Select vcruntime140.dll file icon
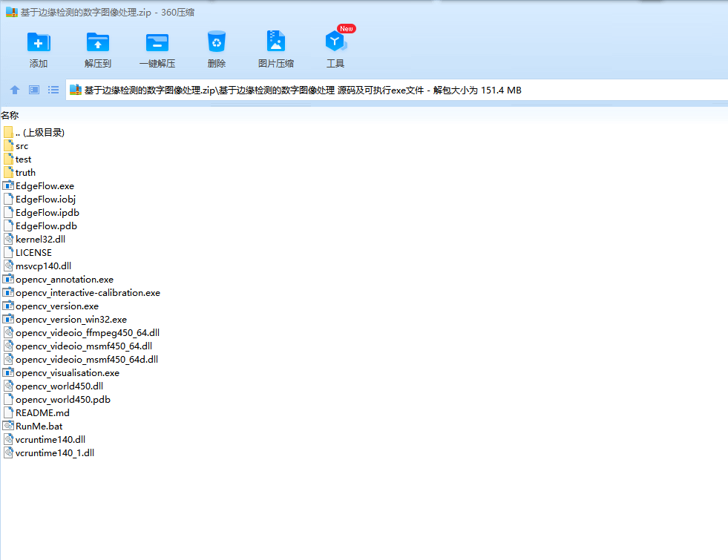 [8, 439]
